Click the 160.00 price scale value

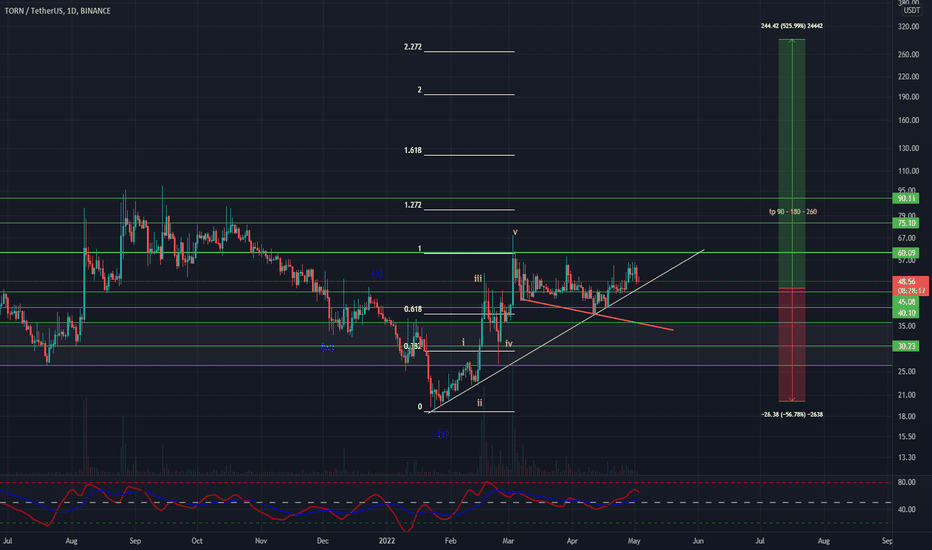(908, 120)
